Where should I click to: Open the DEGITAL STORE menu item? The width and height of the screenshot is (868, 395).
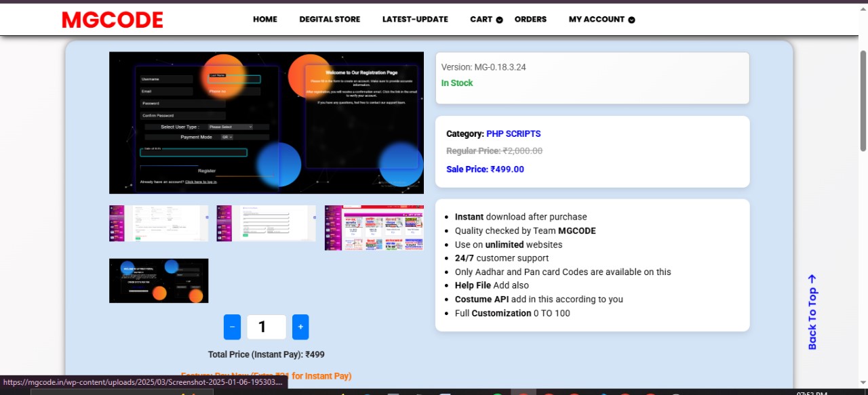330,19
